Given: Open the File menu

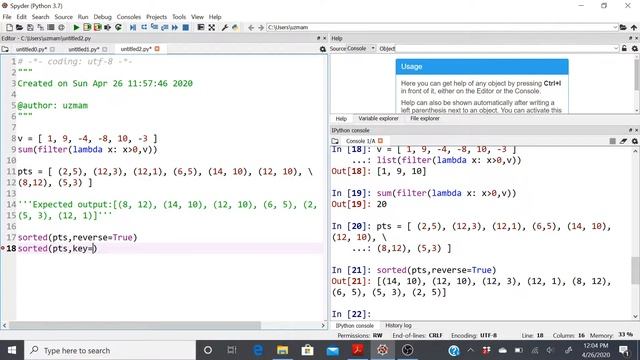Looking at the screenshot, I should click(x=7, y=17).
